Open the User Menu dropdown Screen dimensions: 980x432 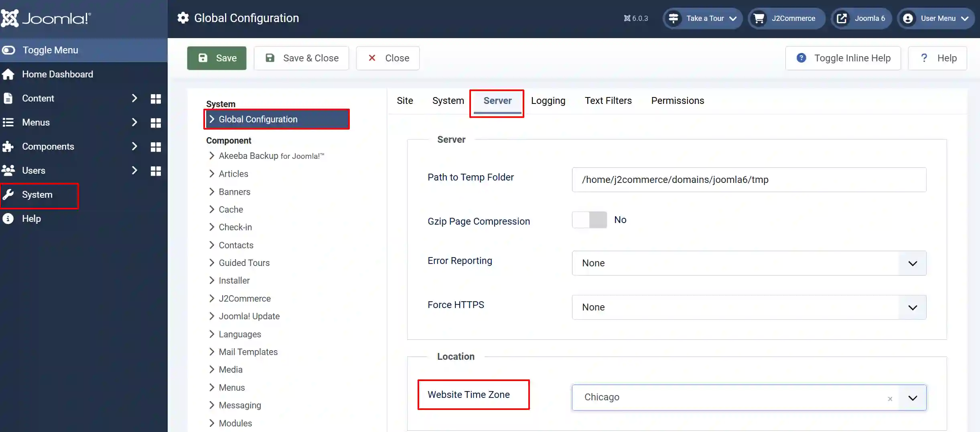(936, 18)
